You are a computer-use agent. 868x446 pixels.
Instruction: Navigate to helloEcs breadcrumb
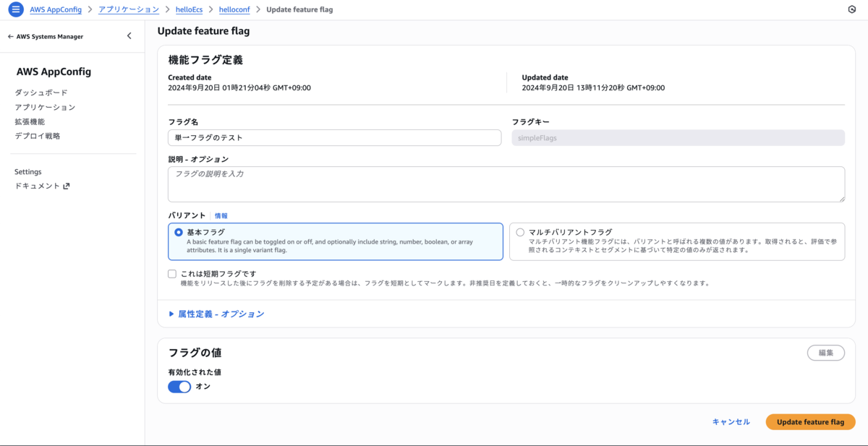tap(190, 10)
